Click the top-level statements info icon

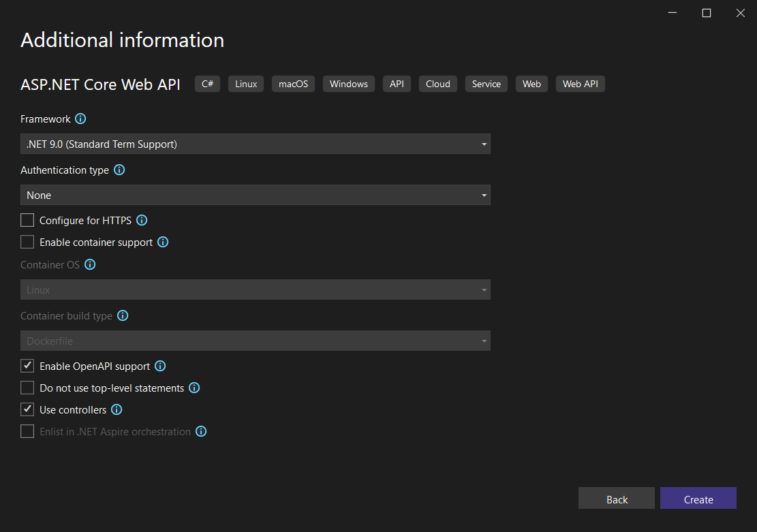194,388
